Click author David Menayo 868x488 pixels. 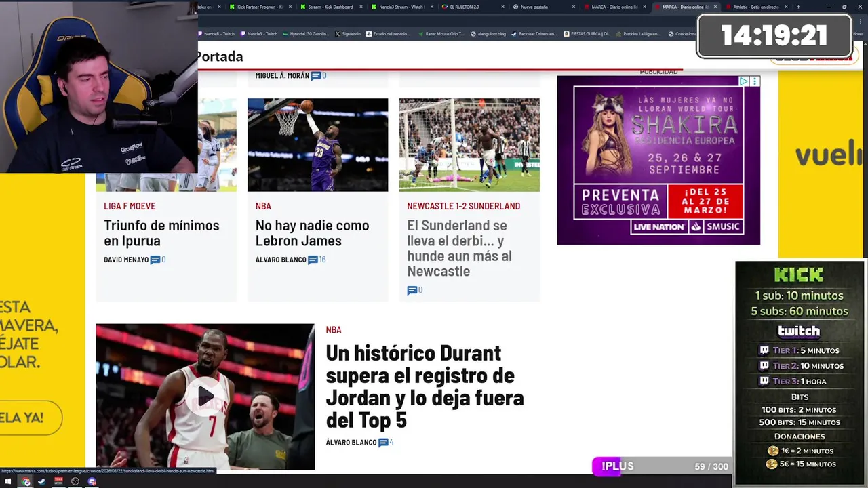click(126, 260)
